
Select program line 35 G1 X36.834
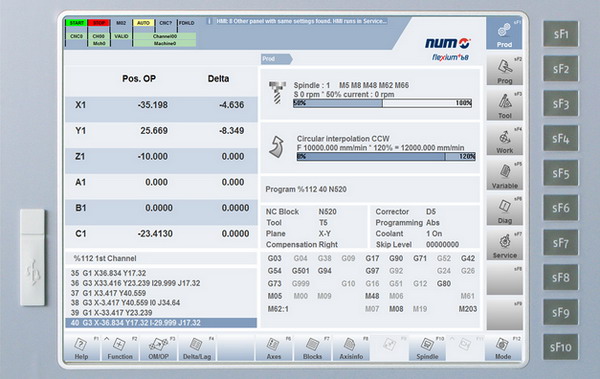pyautogui.click(x=108, y=273)
